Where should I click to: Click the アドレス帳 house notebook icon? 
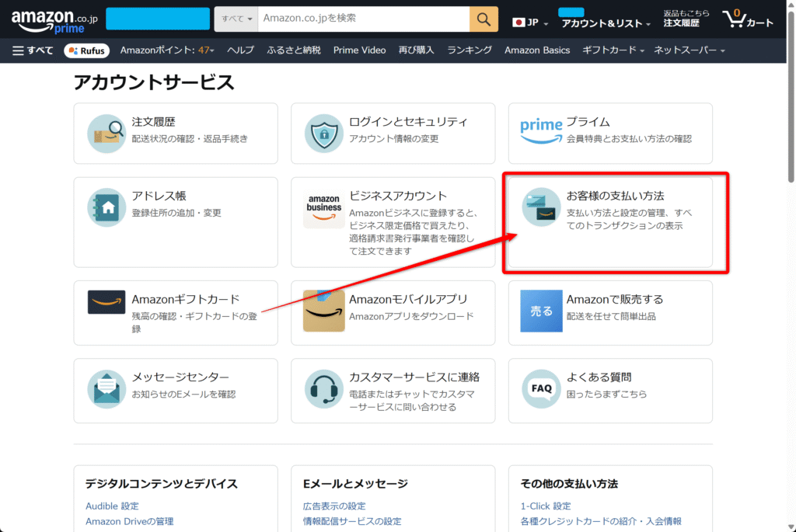tap(106, 207)
